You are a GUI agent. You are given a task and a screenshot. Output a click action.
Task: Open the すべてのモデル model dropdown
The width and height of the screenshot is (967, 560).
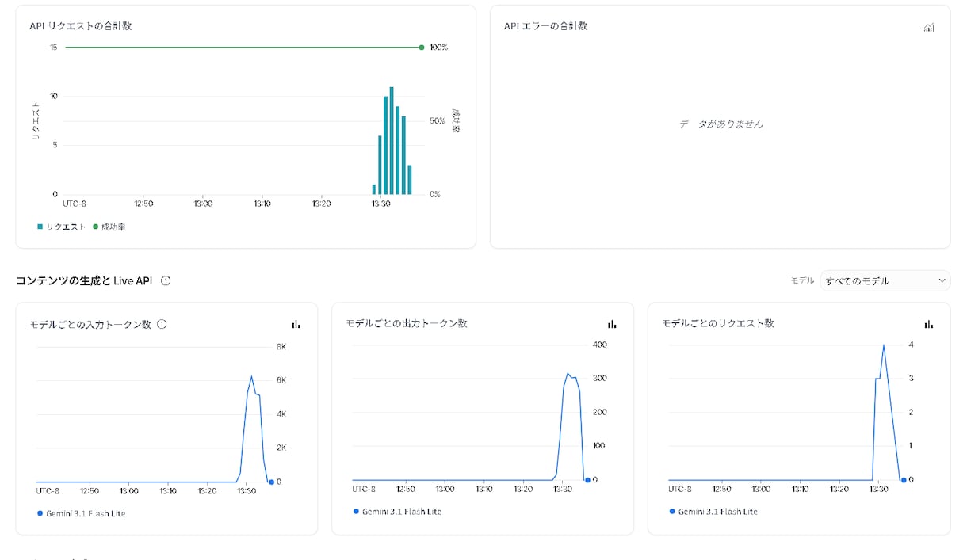point(885,280)
